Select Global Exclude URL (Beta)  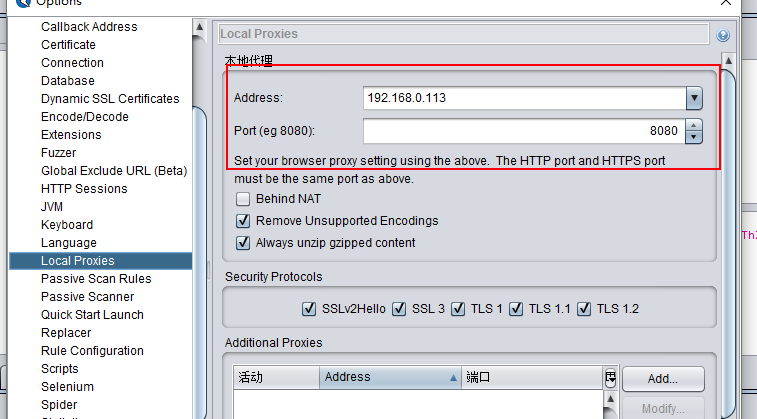pyautogui.click(x=114, y=171)
